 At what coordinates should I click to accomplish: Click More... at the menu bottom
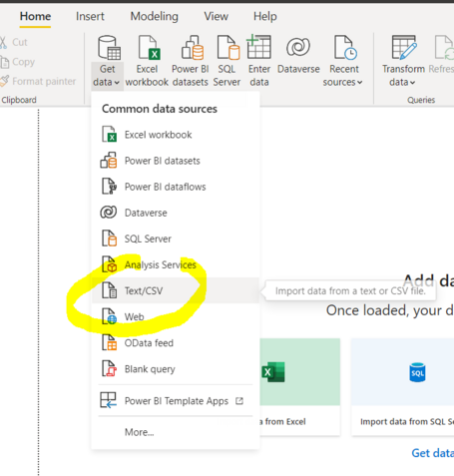click(140, 432)
